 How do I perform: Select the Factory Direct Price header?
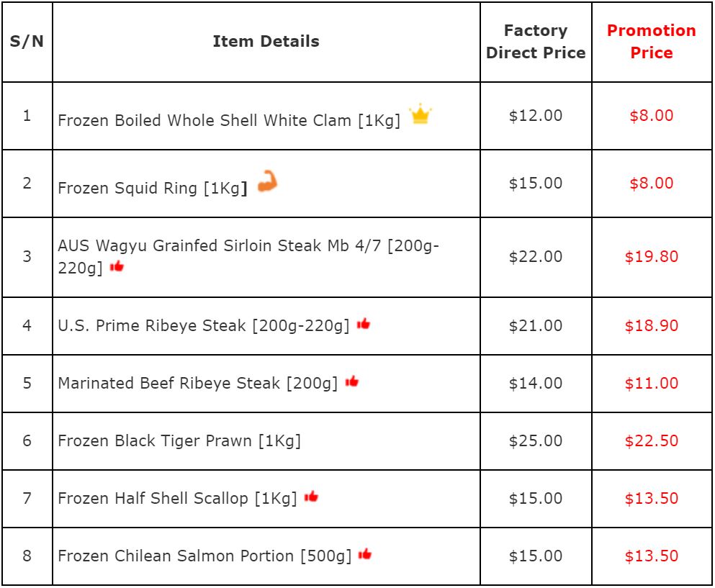[536, 42]
